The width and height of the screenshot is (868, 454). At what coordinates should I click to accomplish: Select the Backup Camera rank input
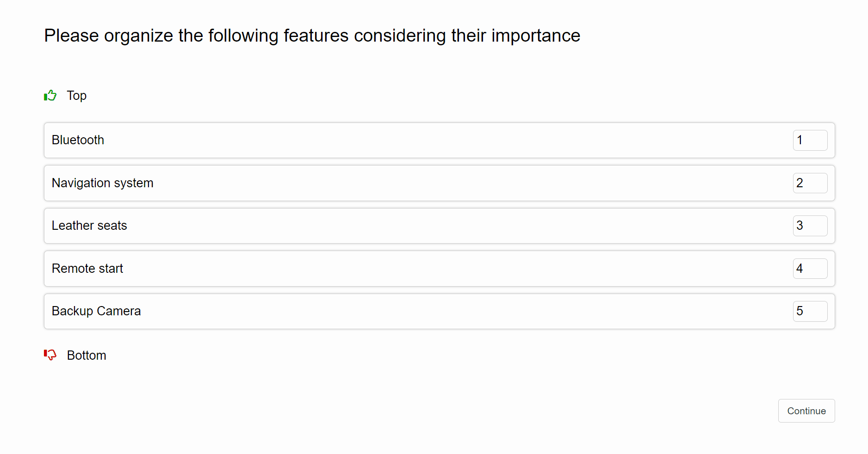(810, 311)
